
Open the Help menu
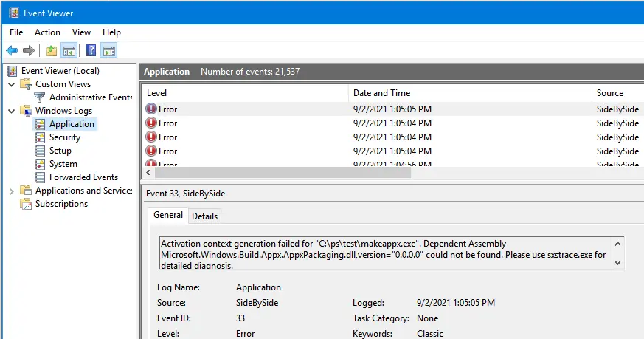pos(111,32)
